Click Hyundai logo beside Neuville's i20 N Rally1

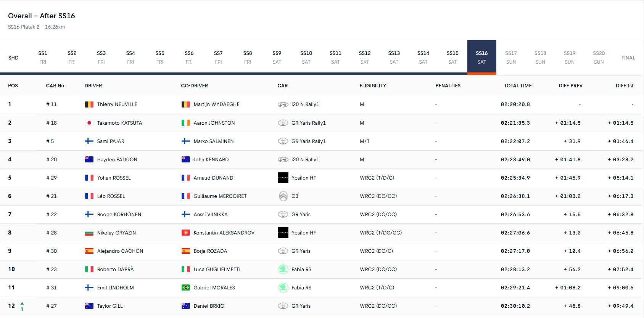click(283, 104)
